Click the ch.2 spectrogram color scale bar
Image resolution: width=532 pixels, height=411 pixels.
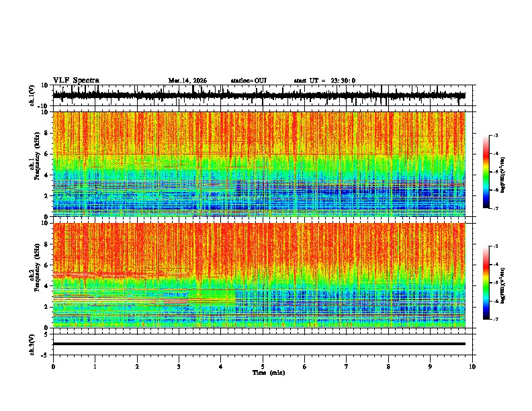coord(486,283)
